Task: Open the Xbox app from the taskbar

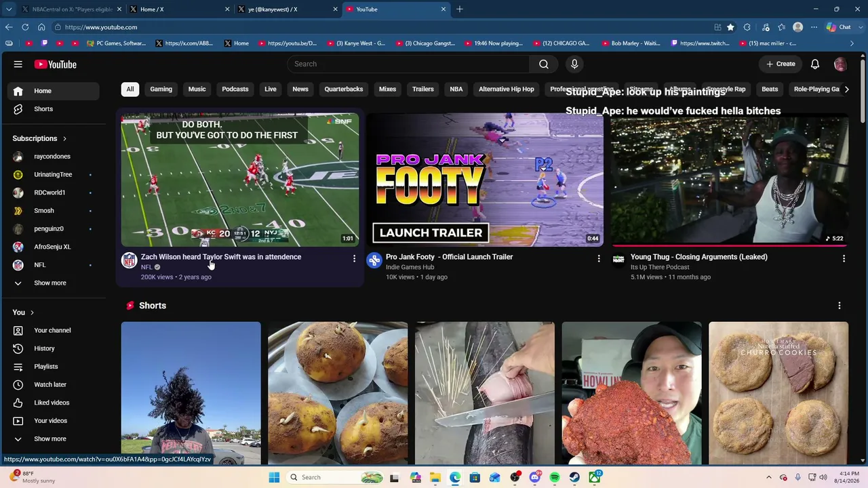Action: point(595,477)
